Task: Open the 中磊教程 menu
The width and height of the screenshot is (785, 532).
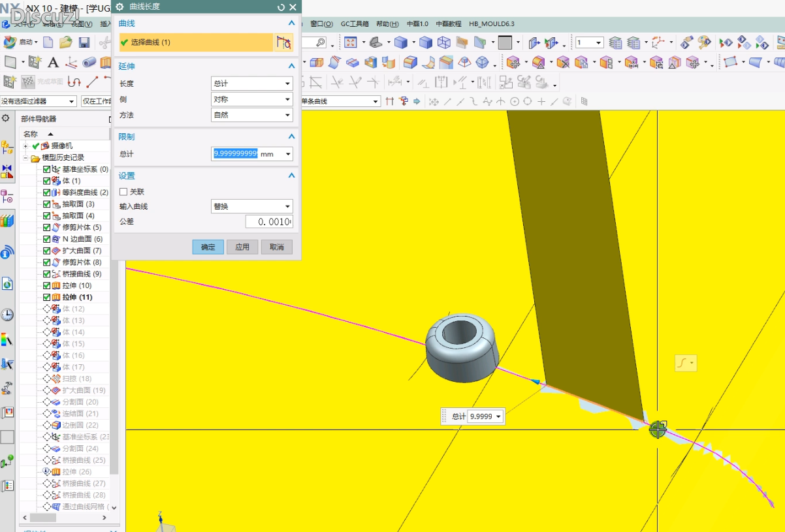Action: (x=449, y=23)
